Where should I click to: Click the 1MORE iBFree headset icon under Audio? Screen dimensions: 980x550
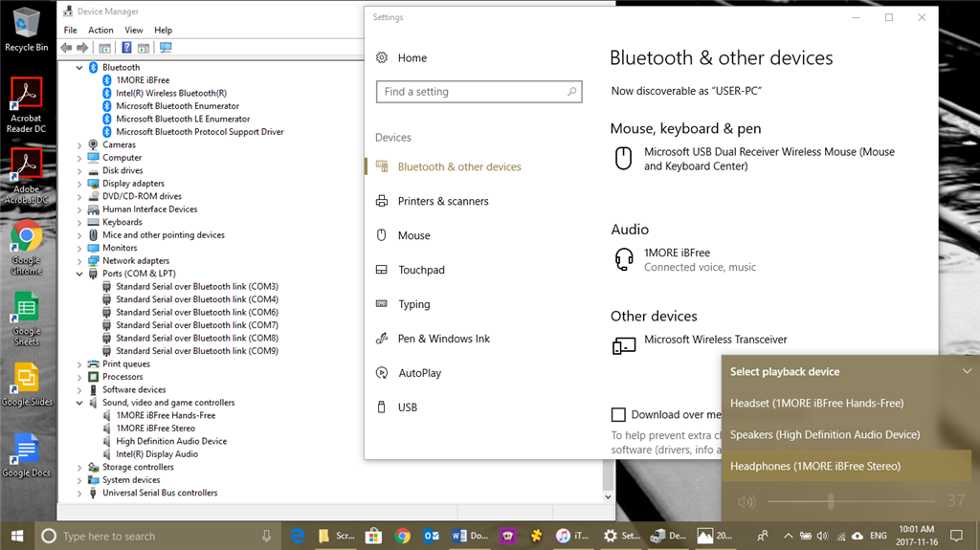click(x=624, y=259)
